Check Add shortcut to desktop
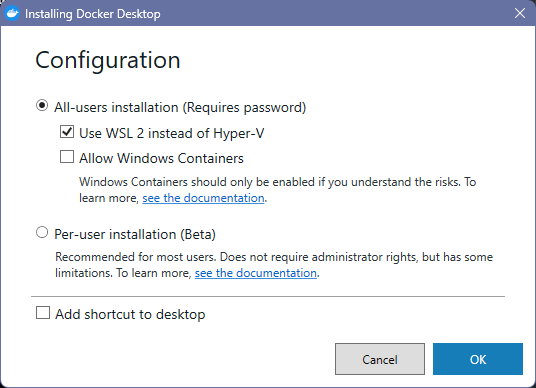This screenshot has height=388, width=536. coord(43,313)
